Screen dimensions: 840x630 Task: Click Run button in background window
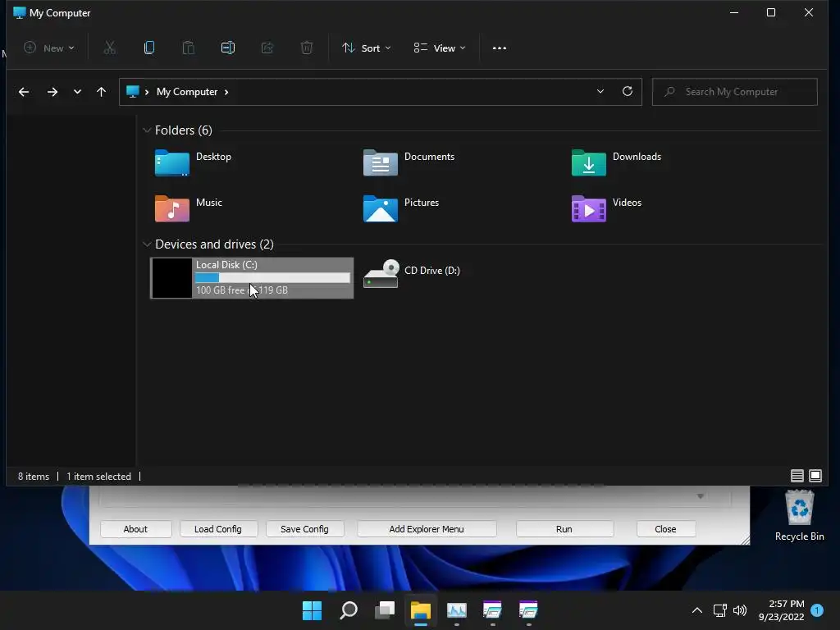(564, 529)
